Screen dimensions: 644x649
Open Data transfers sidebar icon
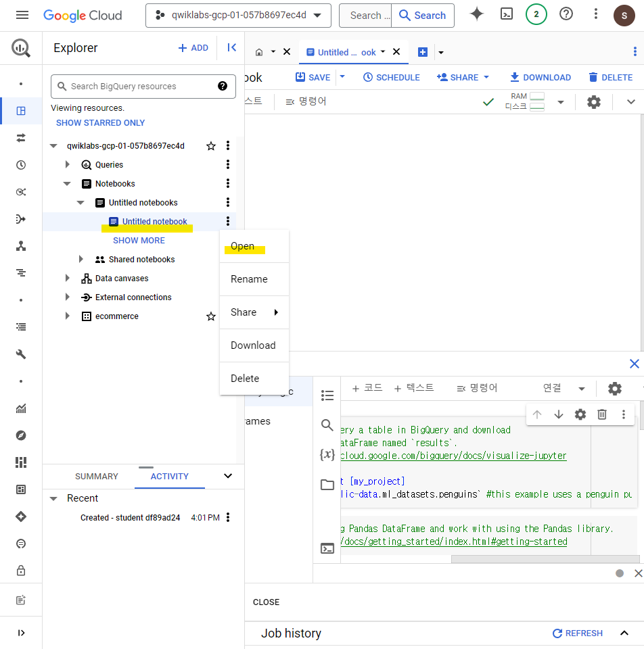[x=21, y=138]
